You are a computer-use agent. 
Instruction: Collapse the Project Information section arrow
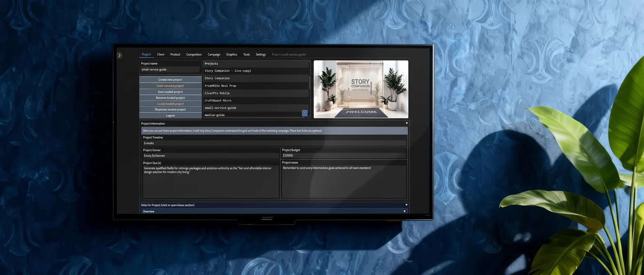pyautogui.click(x=407, y=123)
